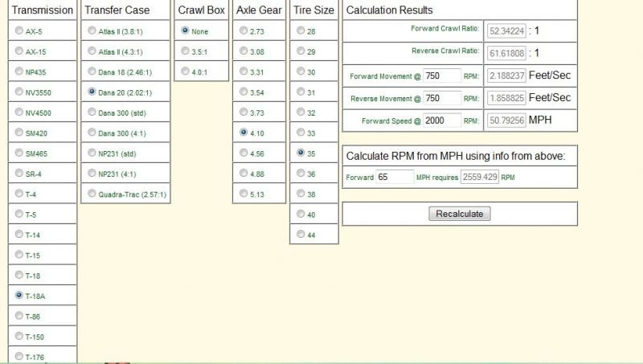Select the NV4500 transmission radio button
Viewport: 643px width, 364px height.
coord(19,112)
